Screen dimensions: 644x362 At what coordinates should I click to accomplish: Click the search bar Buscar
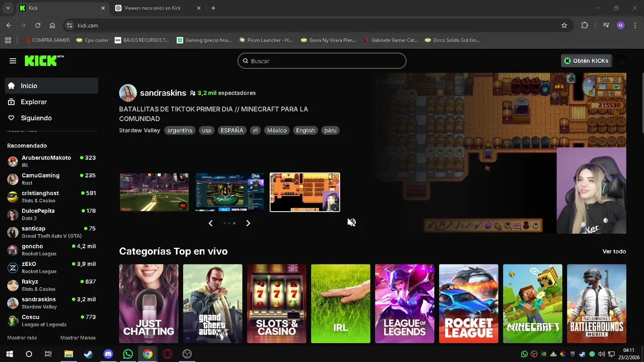click(x=322, y=61)
